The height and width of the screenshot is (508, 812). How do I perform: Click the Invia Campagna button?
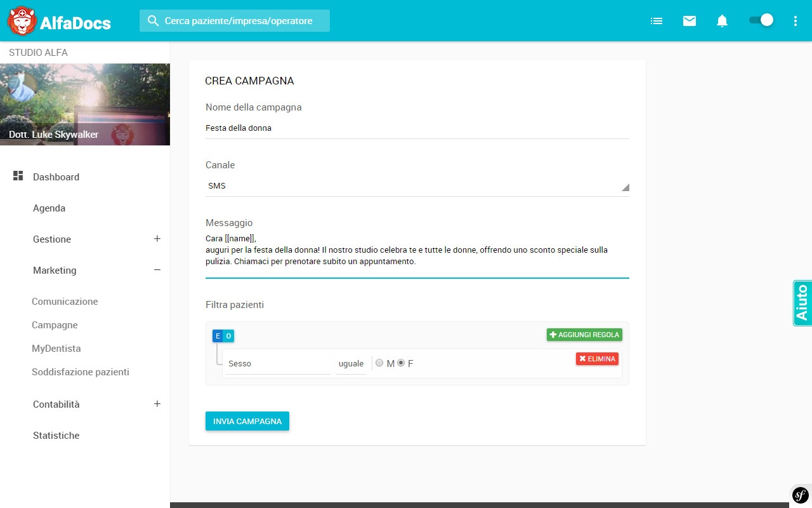tap(247, 421)
